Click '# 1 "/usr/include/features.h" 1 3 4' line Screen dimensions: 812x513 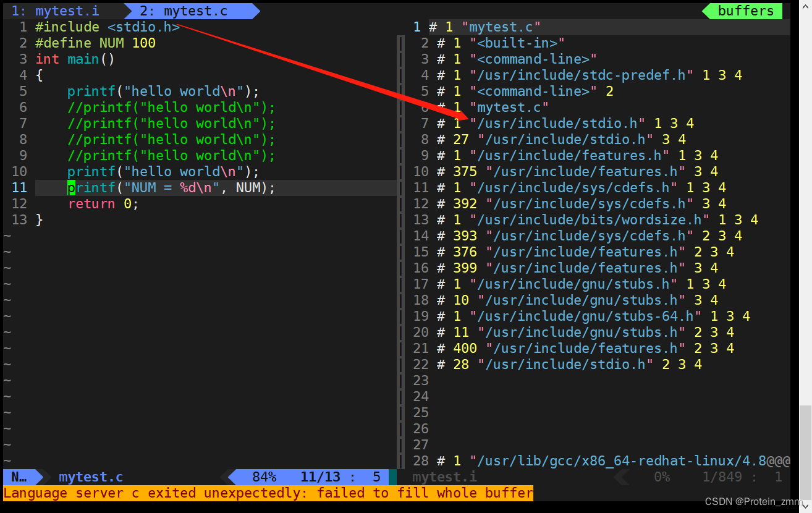578,156
